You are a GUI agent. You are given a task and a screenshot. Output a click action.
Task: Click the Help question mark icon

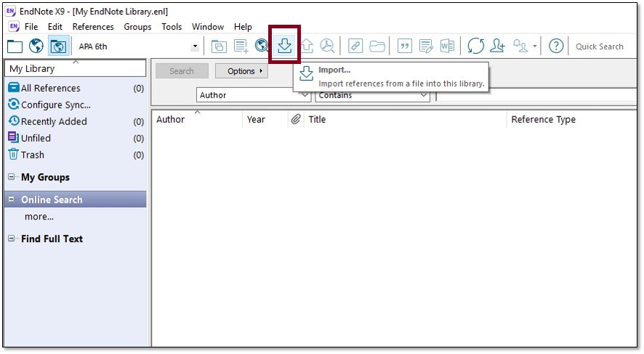556,46
